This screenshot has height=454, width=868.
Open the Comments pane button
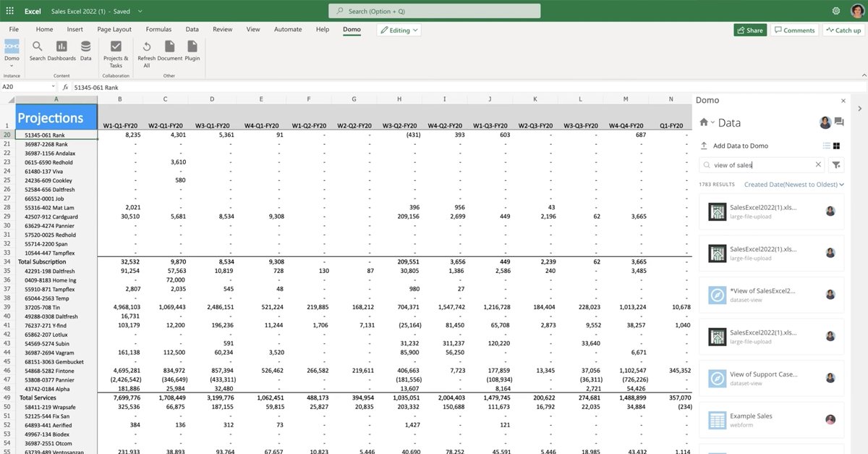(x=793, y=30)
